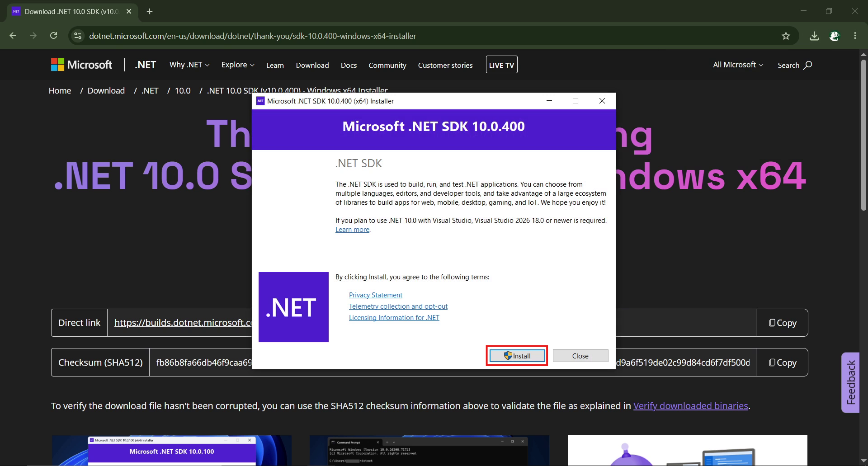
Task: Copy the Checksum (SHA512) value
Action: (782, 362)
